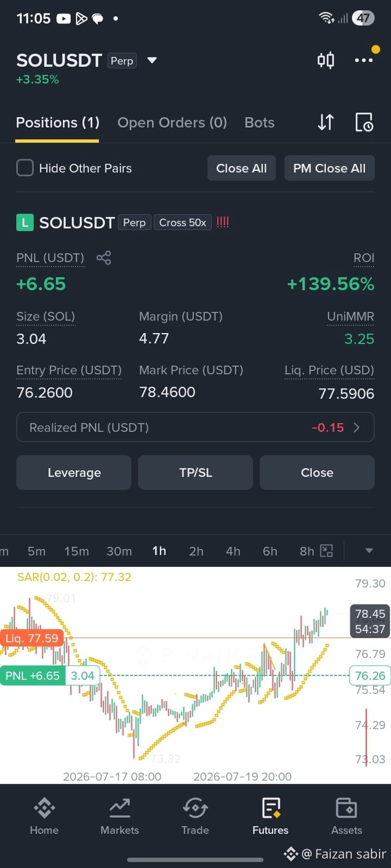Viewport: 391px width, 868px height.
Task: Check the Hide Other Pairs checkbox
Action: click(x=25, y=168)
